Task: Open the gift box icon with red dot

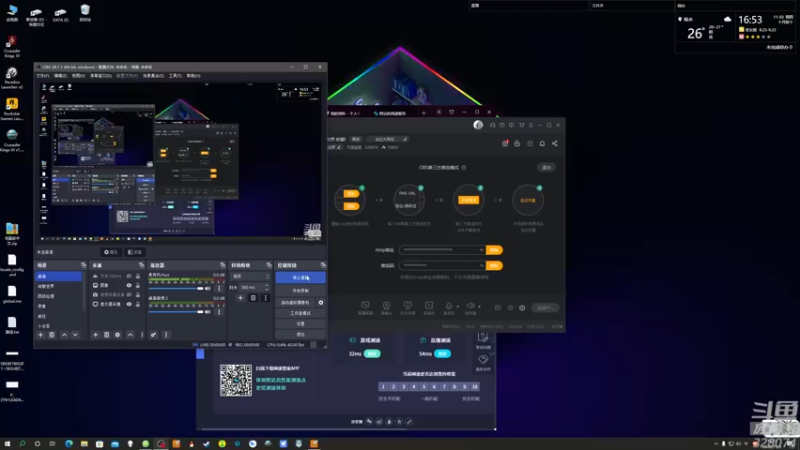Action: (505, 144)
